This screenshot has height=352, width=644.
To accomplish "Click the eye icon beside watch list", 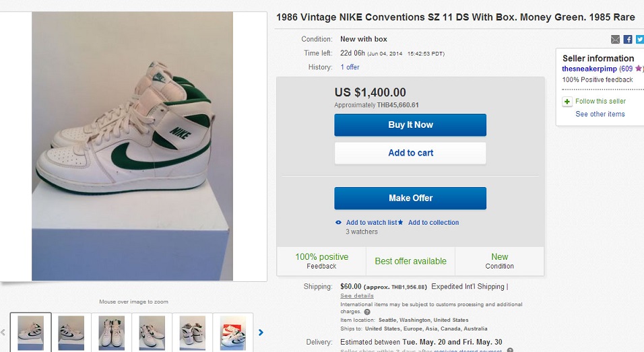I will pyautogui.click(x=339, y=223).
